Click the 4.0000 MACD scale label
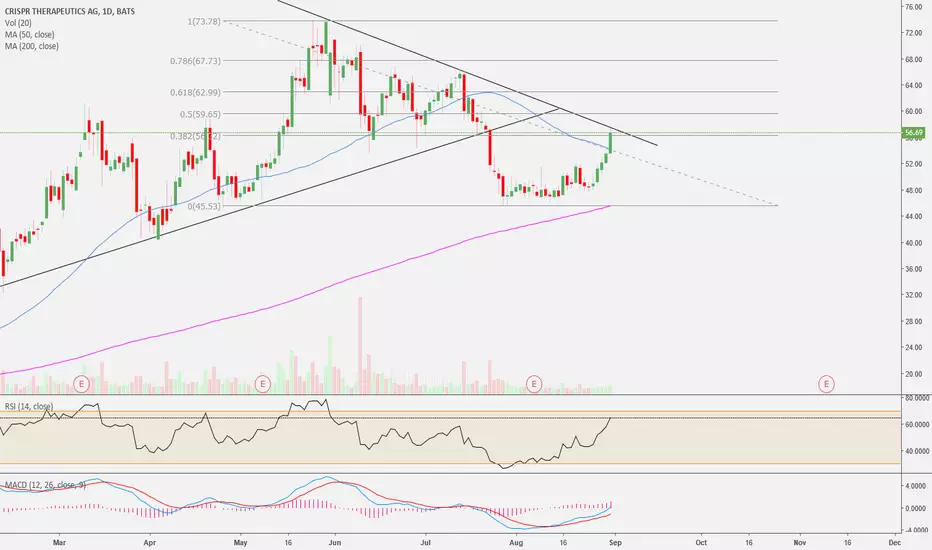Viewport: 932px width, 550px height. pyautogui.click(x=916, y=486)
